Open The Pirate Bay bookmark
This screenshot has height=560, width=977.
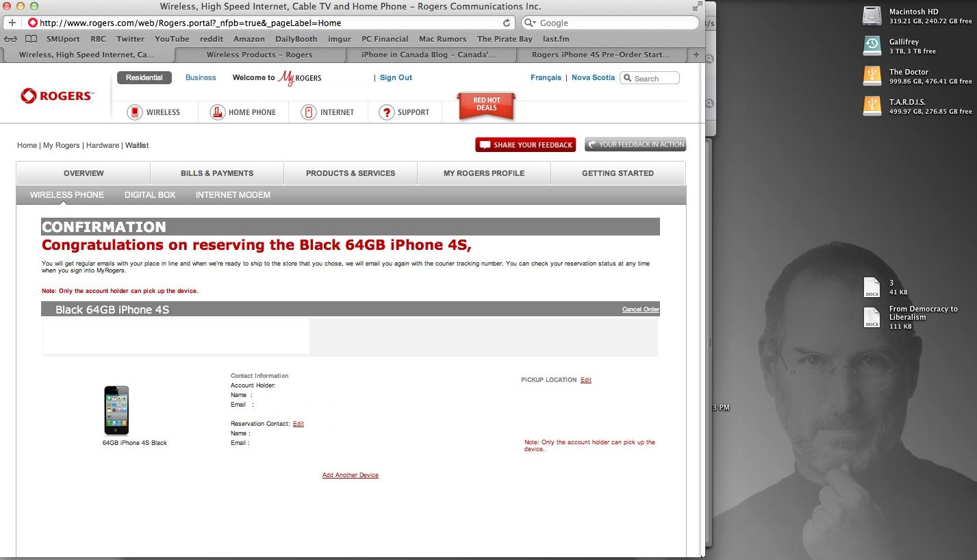pyautogui.click(x=505, y=39)
